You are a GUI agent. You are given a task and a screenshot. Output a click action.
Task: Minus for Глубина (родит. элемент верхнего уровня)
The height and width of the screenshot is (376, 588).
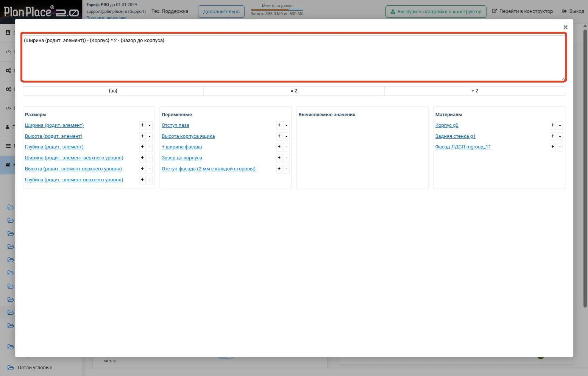pyautogui.click(x=150, y=180)
